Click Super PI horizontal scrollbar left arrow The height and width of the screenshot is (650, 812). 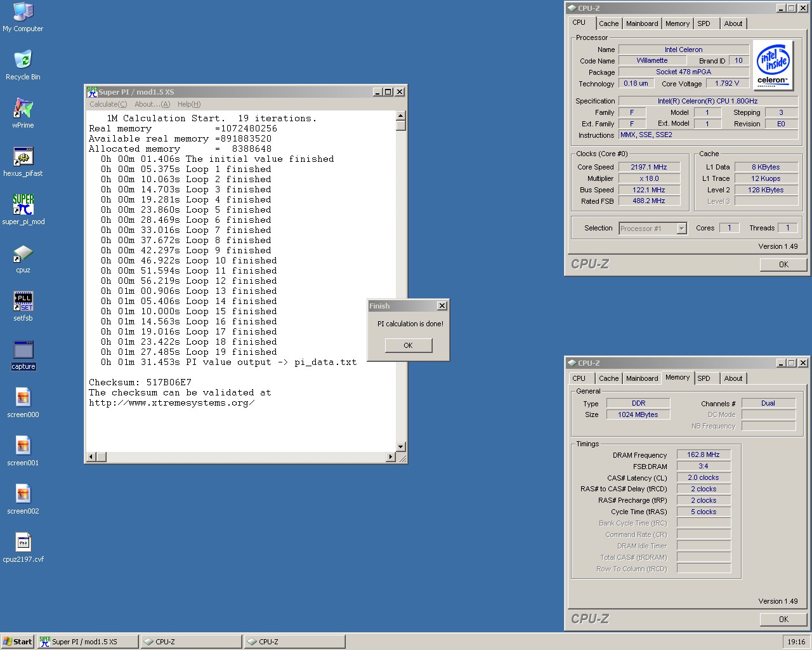91,457
